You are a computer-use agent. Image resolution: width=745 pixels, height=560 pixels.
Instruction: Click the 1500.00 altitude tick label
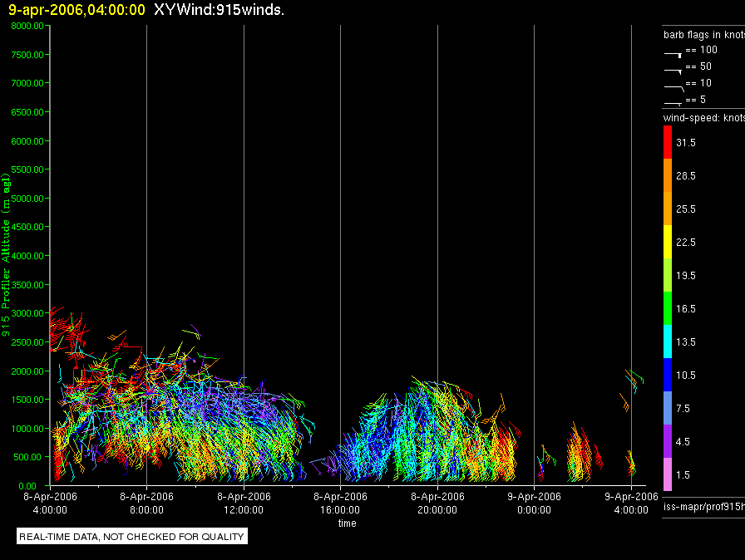(x=27, y=400)
